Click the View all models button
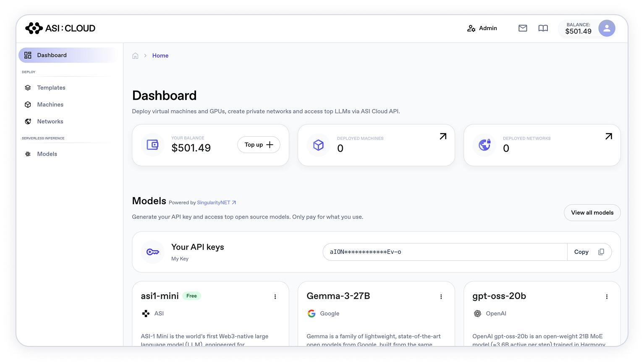Screen dimensions: 644x364 click(x=592, y=213)
